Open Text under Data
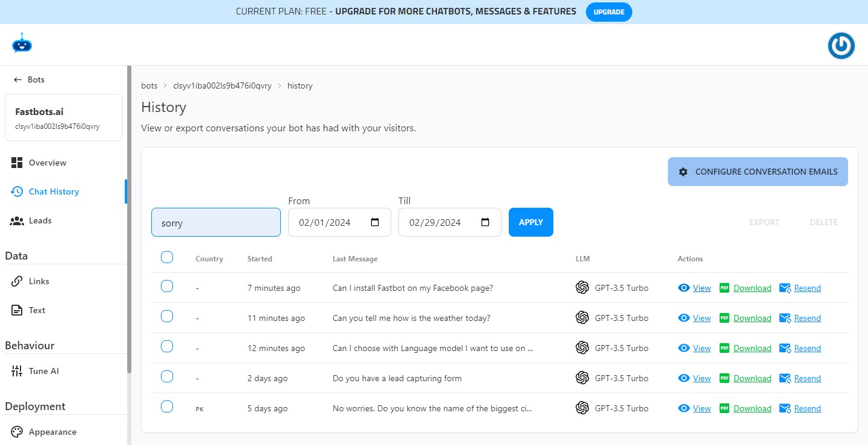Screen dimensions: 868x445 [63, 310]
